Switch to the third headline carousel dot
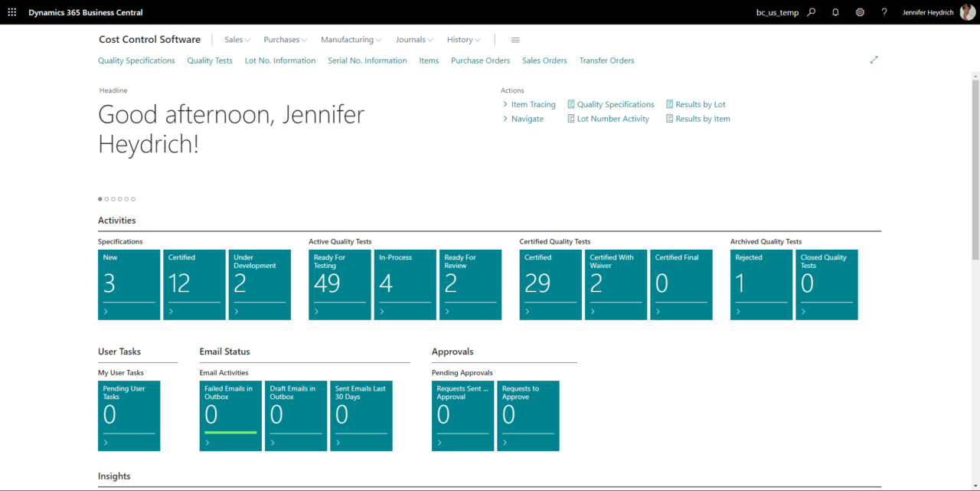980x491 pixels. 113,199
